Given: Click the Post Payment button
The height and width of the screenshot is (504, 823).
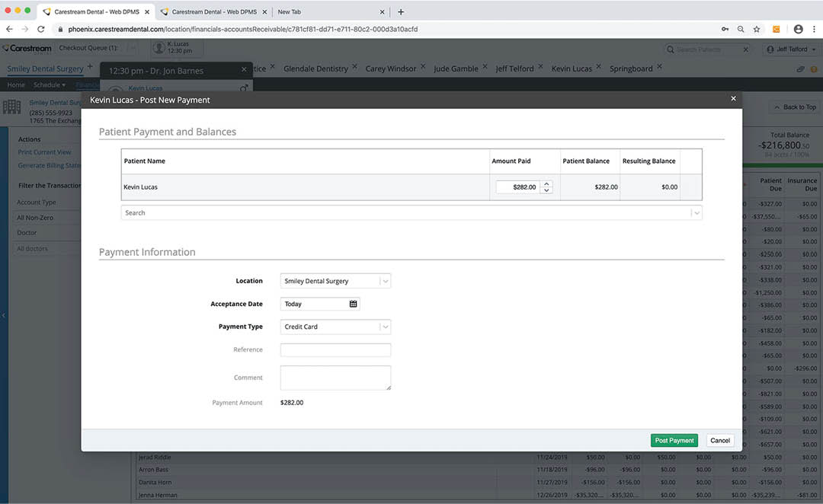Looking at the screenshot, I should pyautogui.click(x=674, y=440).
